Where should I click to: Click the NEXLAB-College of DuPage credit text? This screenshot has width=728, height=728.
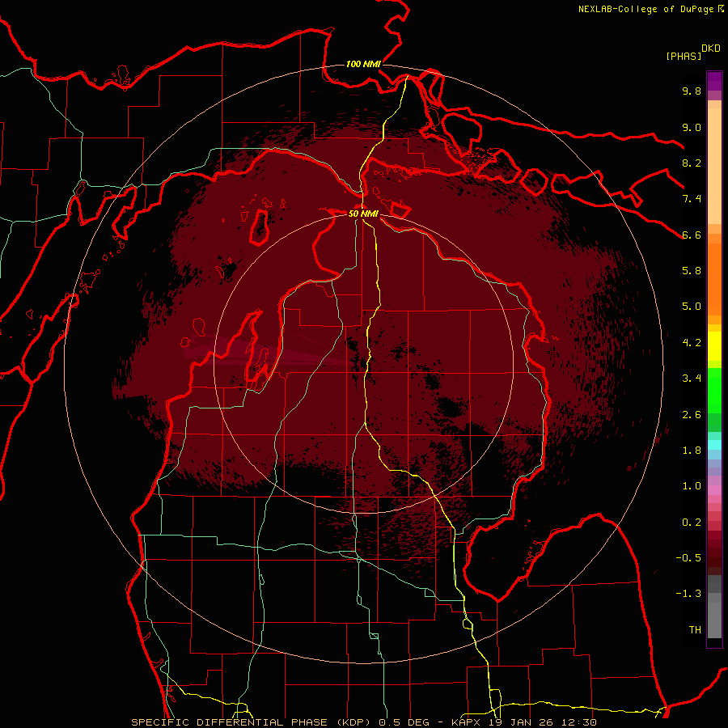[x=645, y=9]
